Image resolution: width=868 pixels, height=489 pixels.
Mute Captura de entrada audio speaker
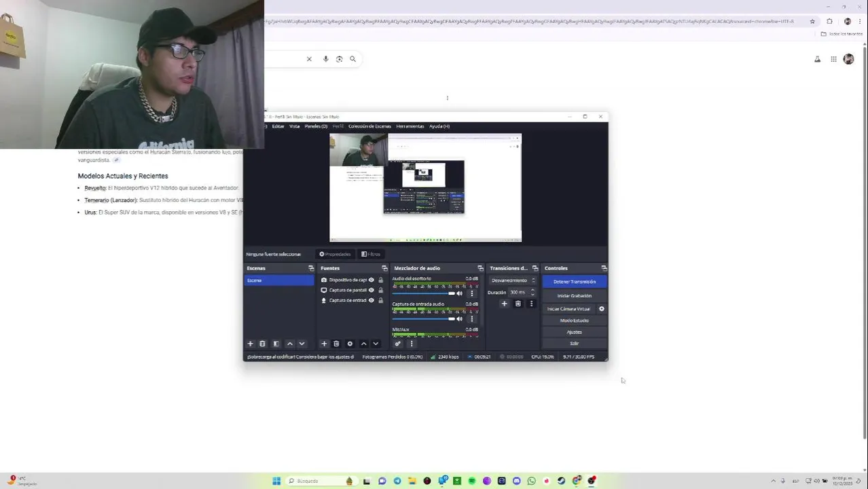point(460,319)
